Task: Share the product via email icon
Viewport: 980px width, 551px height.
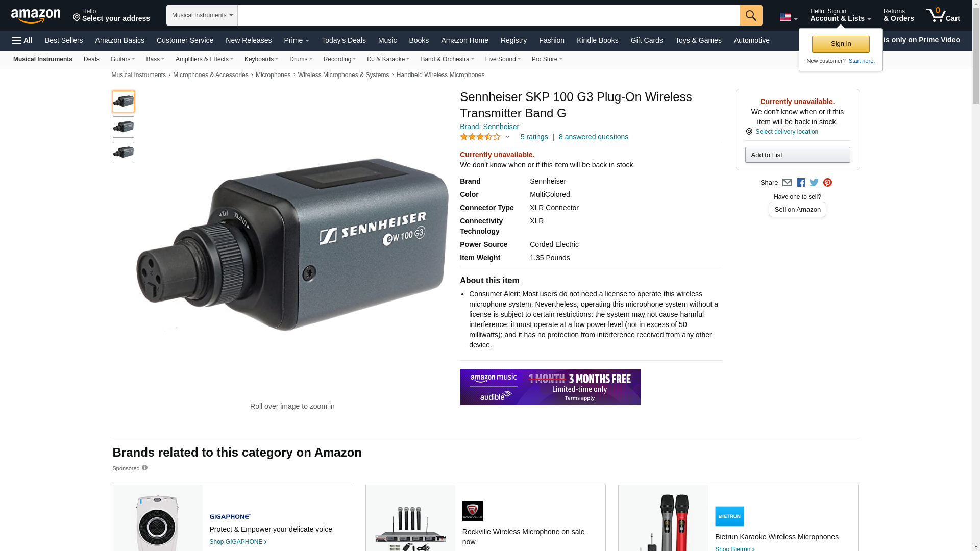Action: pos(787,183)
